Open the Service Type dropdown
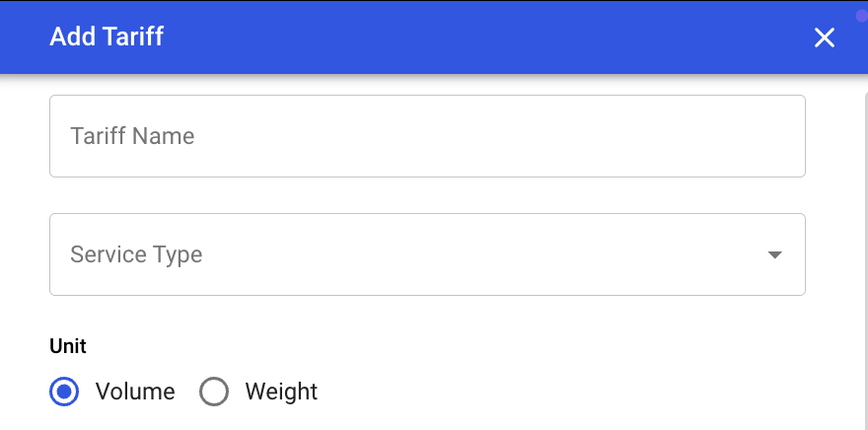The width and height of the screenshot is (868, 430). 427,254
